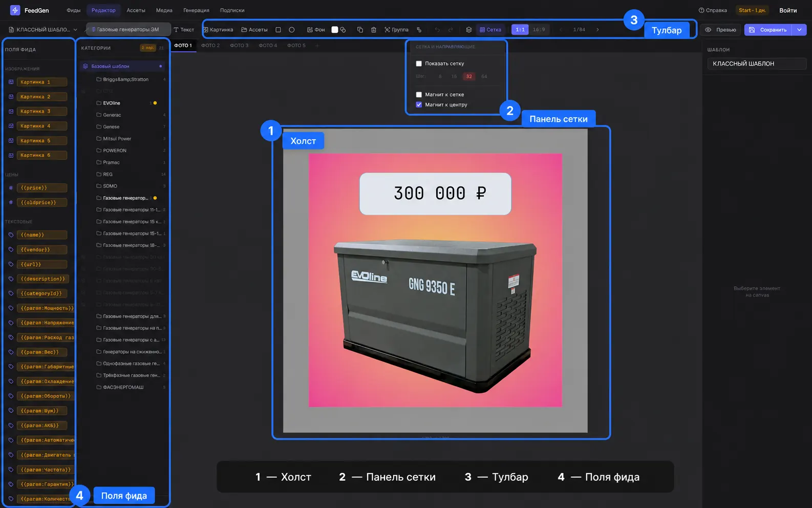The height and width of the screenshot is (508, 812).
Task: Set grid step to 64
Action: [x=484, y=76]
